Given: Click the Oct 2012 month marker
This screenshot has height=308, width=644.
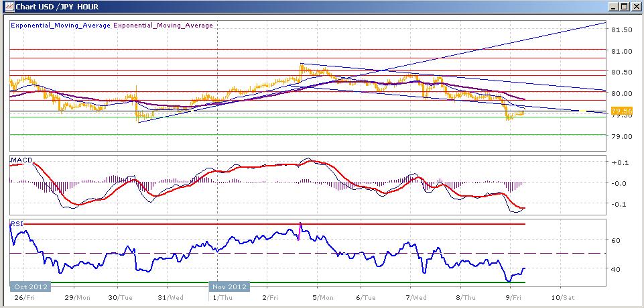Looking at the screenshot, I should (x=30, y=287).
